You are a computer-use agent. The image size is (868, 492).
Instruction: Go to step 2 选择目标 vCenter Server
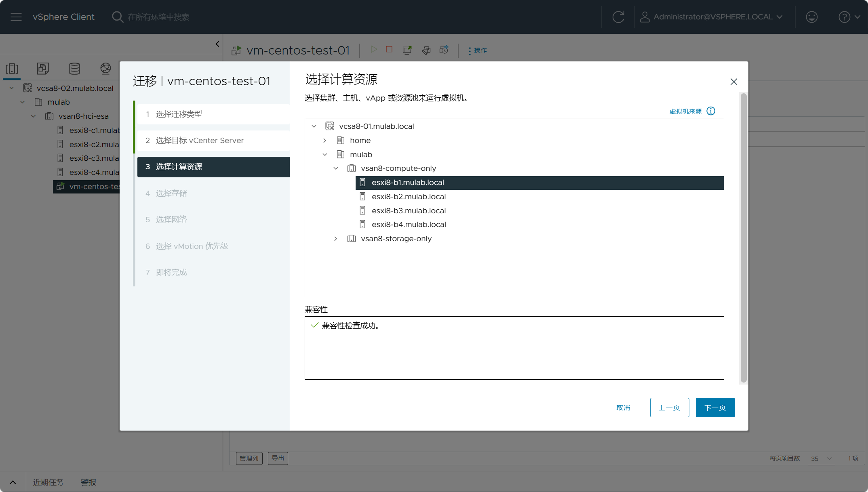pyautogui.click(x=213, y=141)
